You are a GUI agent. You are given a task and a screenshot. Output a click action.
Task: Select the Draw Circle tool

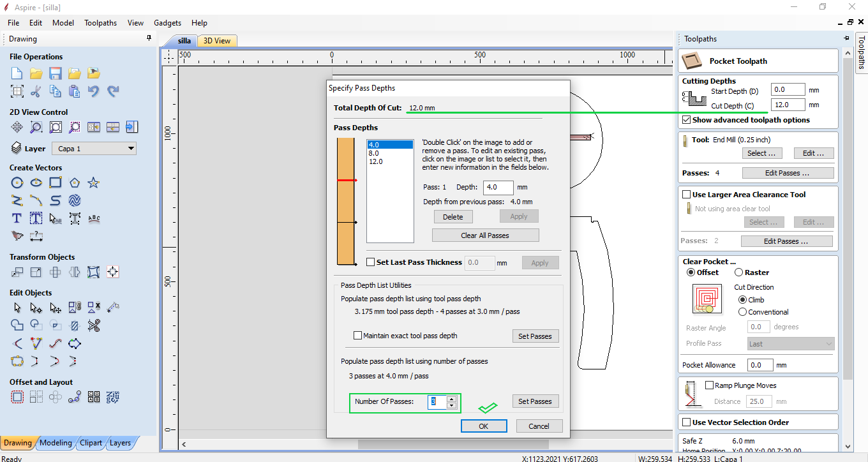[x=17, y=183]
